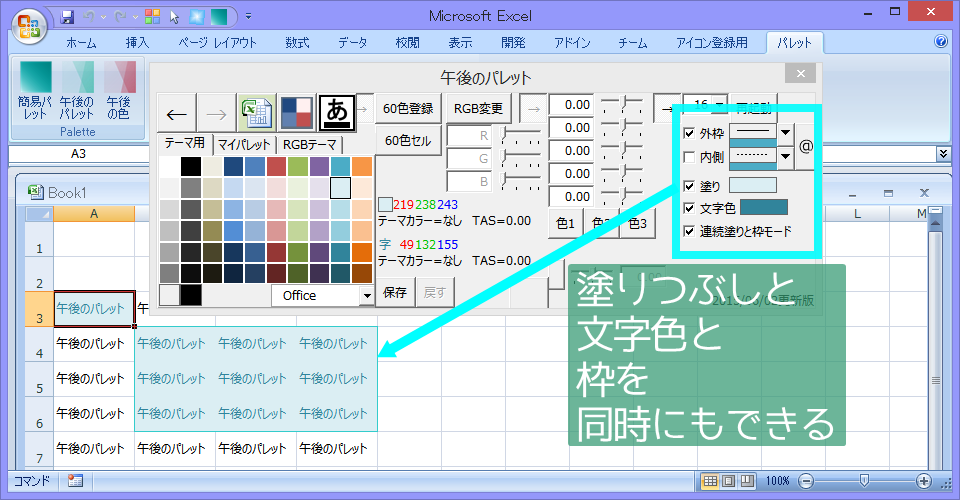Click the light blue sparkle quick access icon
Screen dimensions: 960x500
pyautogui.click(x=197, y=17)
